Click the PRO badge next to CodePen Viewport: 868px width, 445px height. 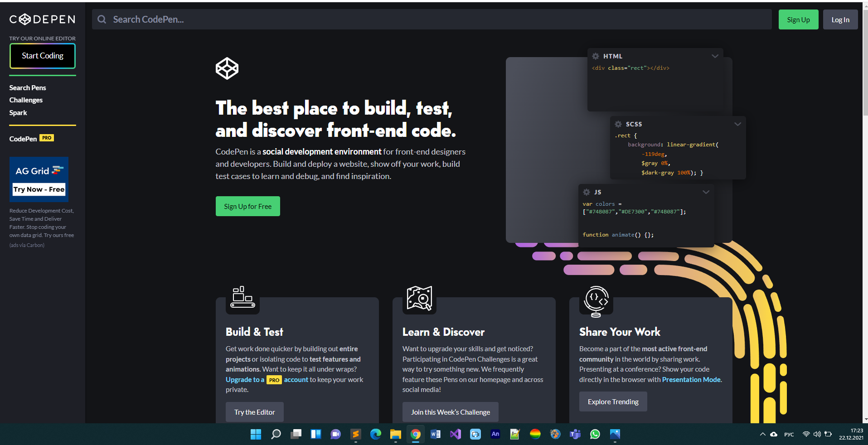click(x=47, y=138)
